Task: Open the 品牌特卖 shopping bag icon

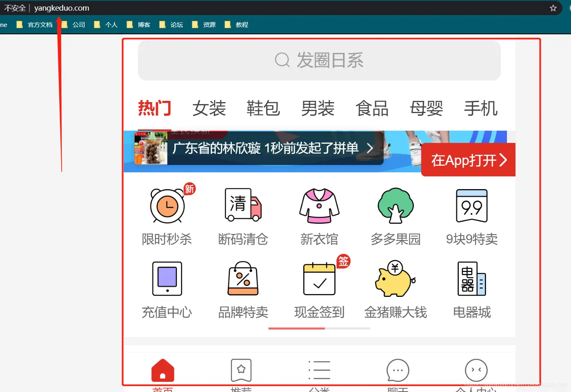Action: point(243,278)
